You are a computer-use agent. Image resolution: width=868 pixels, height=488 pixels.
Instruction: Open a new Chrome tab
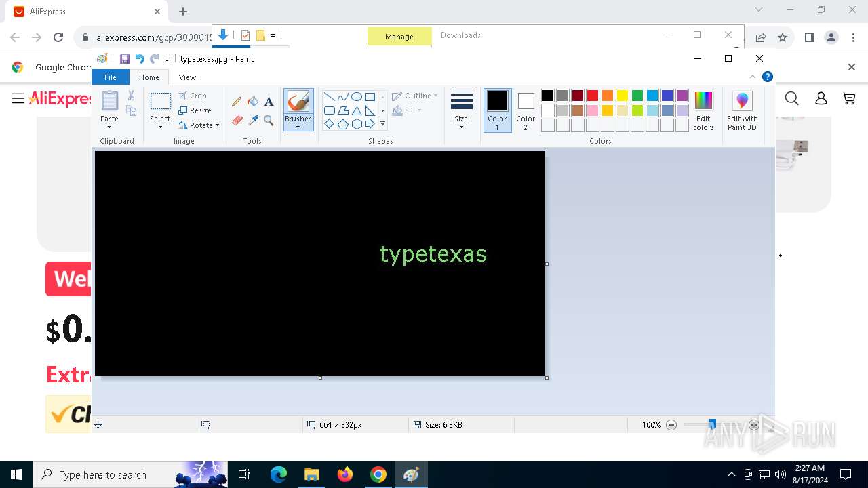pos(183,12)
